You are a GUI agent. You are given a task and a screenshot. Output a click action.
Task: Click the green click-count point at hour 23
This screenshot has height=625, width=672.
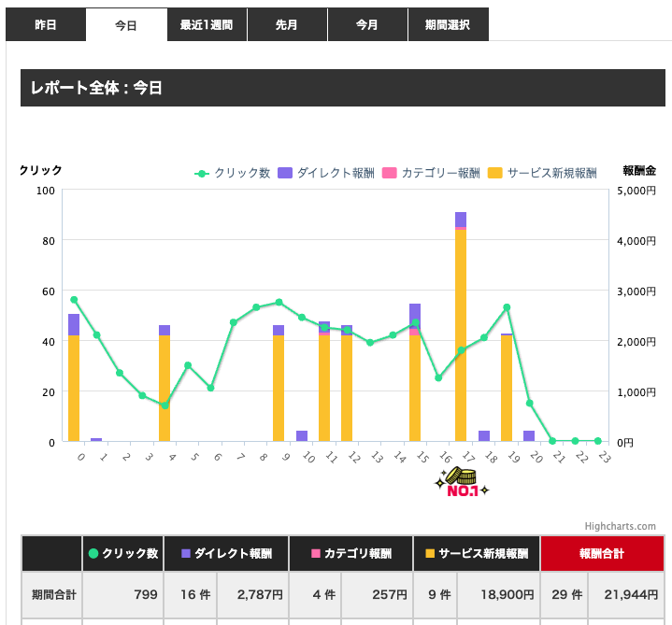(x=598, y=441)
